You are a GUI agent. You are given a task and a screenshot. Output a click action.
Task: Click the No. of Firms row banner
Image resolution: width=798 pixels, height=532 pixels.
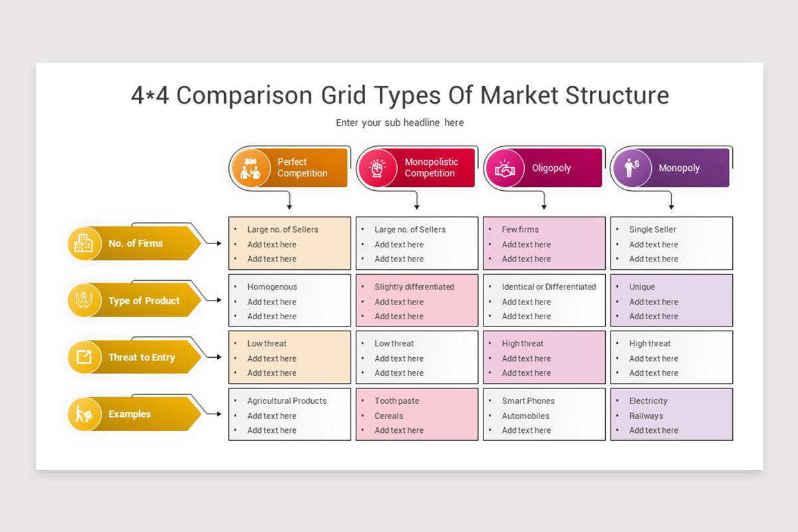pos(136,243)
